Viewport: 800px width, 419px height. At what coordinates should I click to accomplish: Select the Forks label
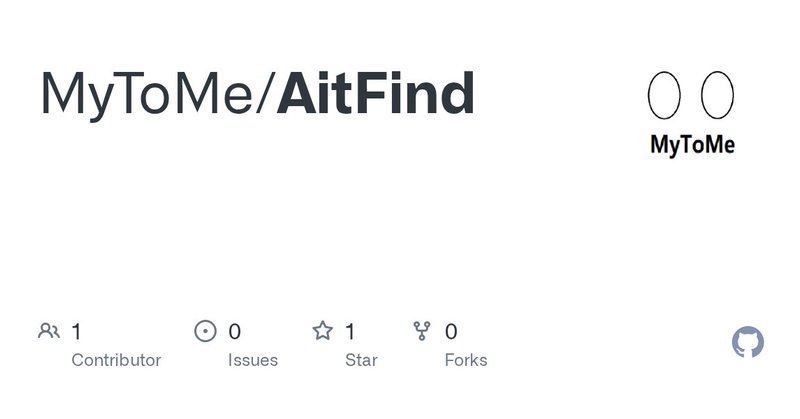pos(466,360)
